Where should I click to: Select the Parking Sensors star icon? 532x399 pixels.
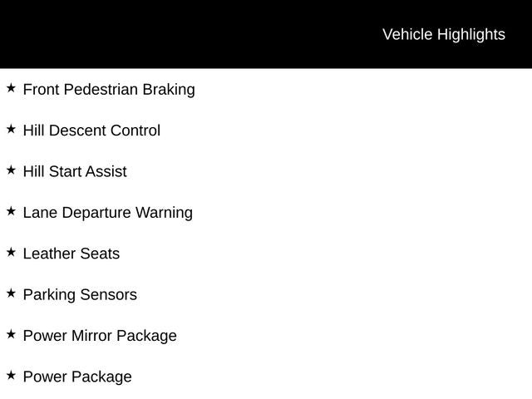[11, 293]
